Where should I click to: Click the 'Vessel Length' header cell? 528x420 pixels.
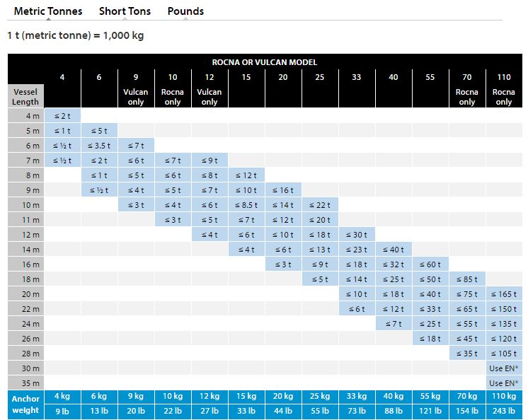click(x=25, y=96)
